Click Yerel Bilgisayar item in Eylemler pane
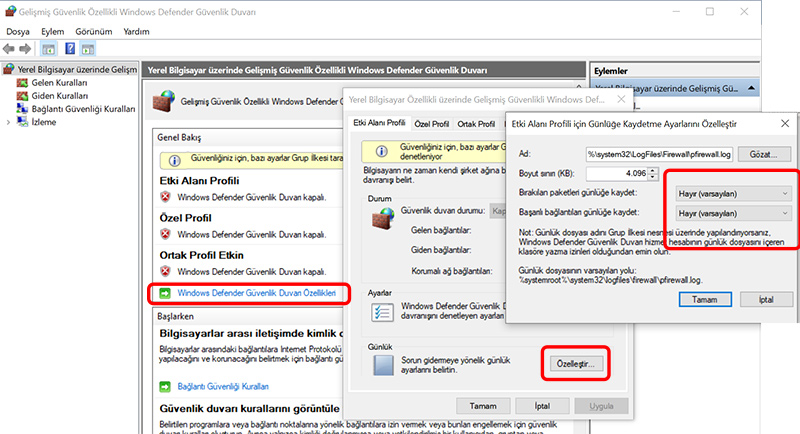The image size is (800, 434). pyautogui.click(x=674, y=88)
